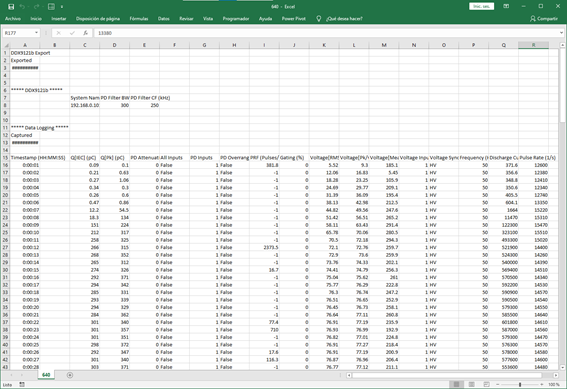Expand the formula bar with the chevron

561,33
